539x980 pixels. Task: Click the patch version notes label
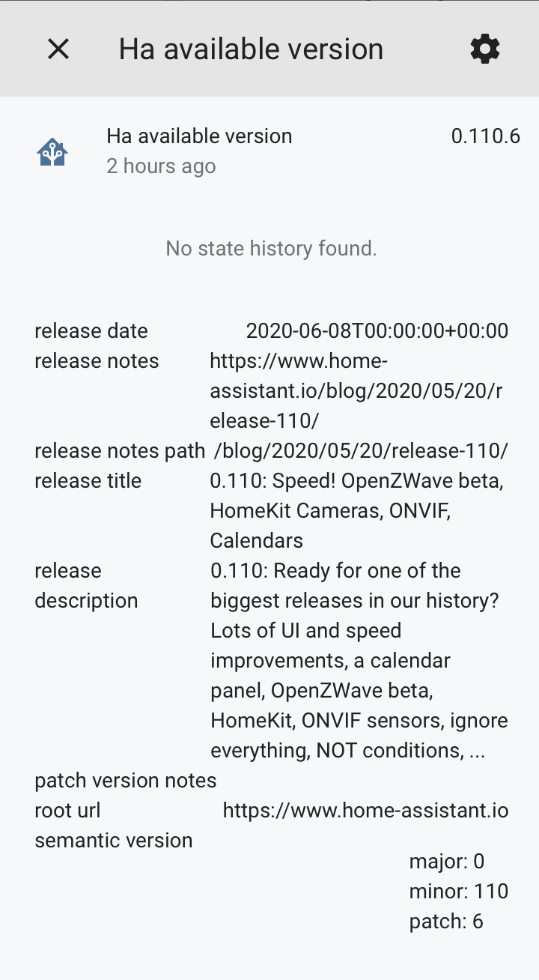coord(126,781)
